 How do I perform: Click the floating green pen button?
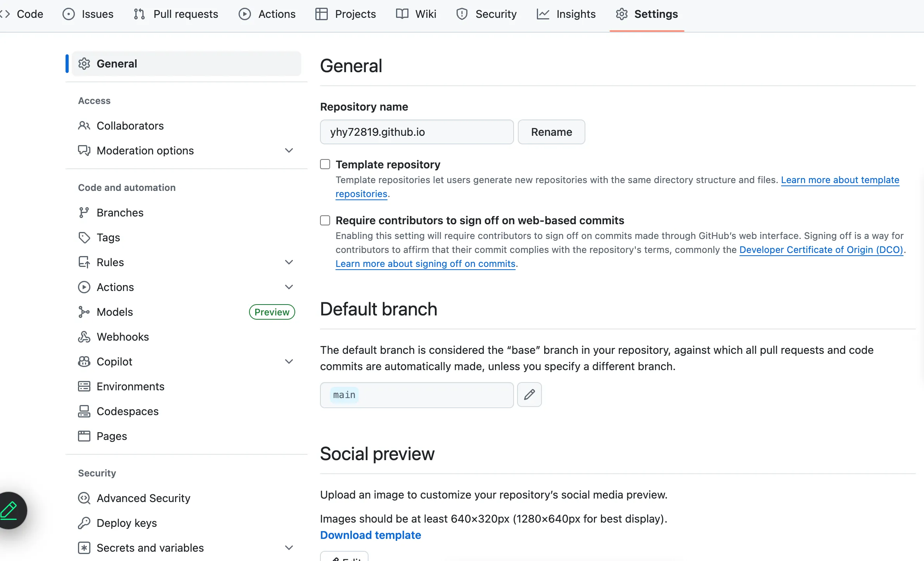[x=10, y=511]
